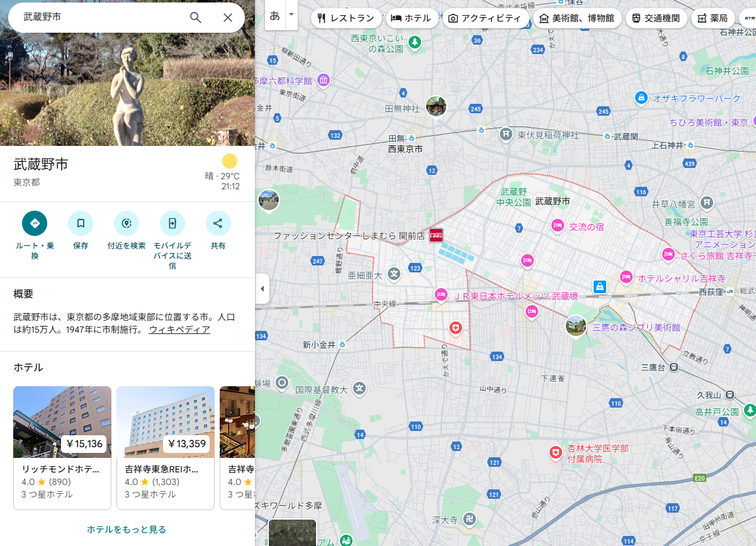The height and width of the screenshot is (546, 756).
Task: Show 交通機関 on the map
Action: click(655, 18)
